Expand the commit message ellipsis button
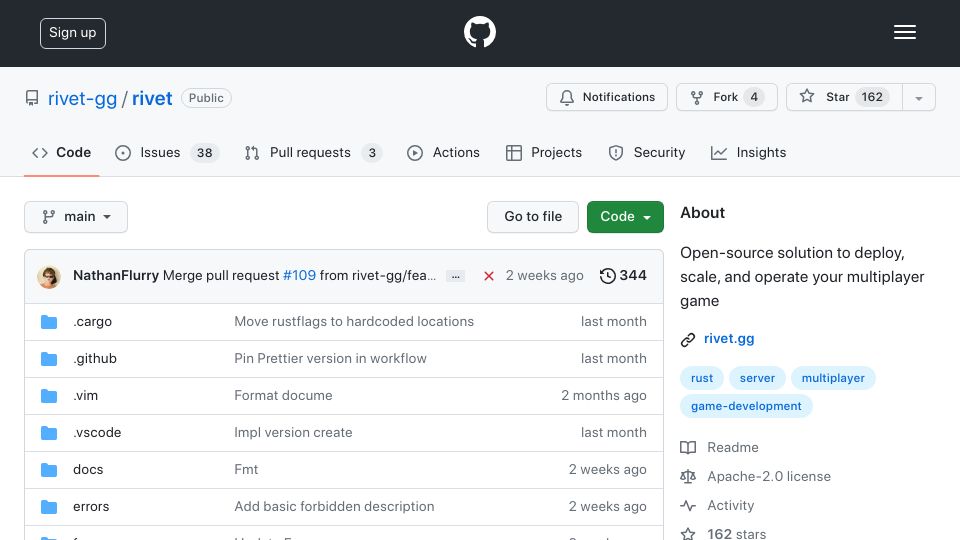Image resolution: width=960 pixels, height=540 pixels. click(x=456, y=276)
